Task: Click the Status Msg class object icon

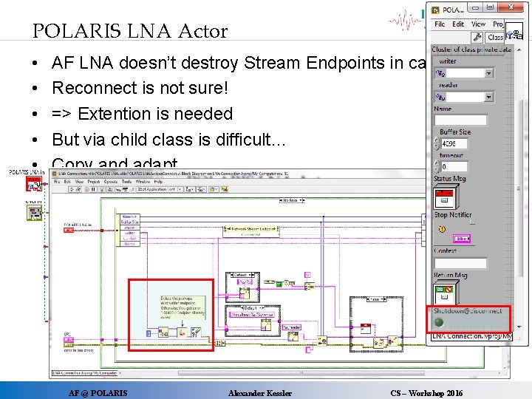Action: (446, 197)
